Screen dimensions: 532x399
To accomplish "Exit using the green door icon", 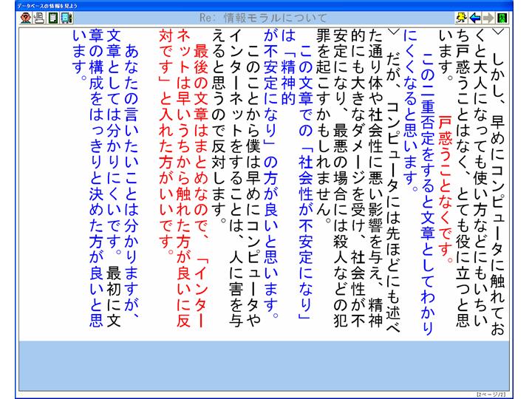I will click(522, 17).
